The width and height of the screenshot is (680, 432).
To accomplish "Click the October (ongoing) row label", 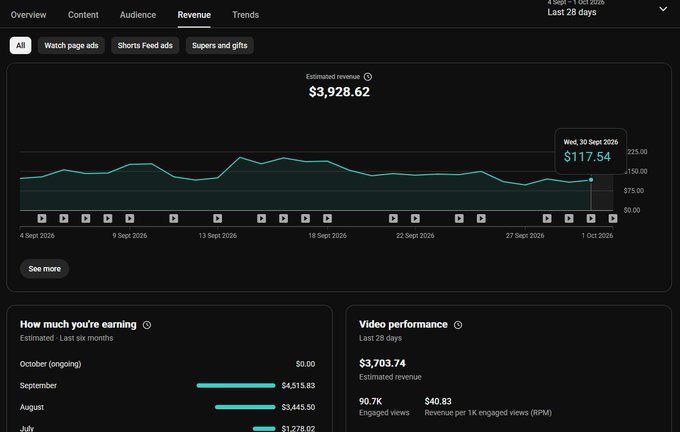I will tap(50, 364).
